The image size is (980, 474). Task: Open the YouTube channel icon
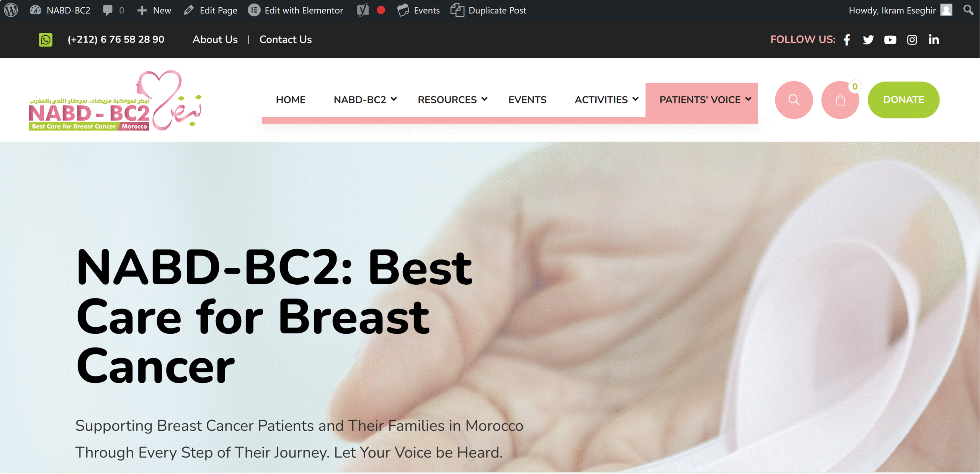(890, 40)
